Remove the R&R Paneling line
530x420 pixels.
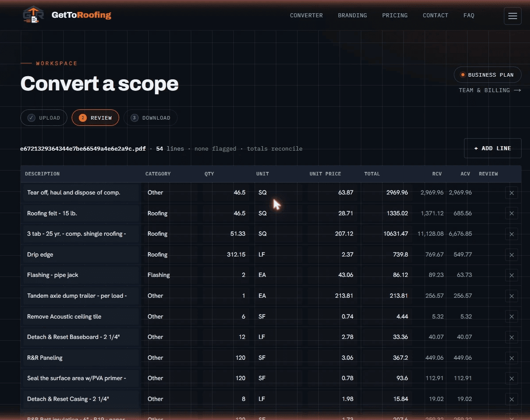tap(511, 358)
